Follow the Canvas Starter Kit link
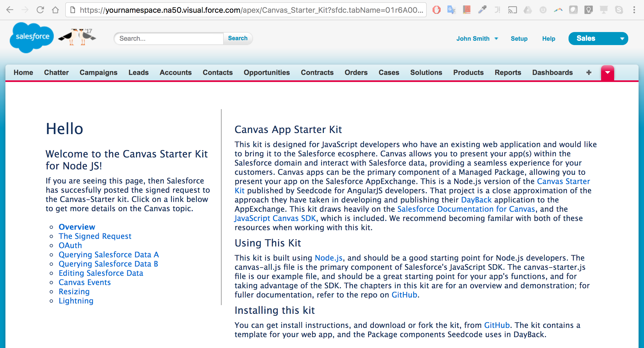 tap(563, 181)
